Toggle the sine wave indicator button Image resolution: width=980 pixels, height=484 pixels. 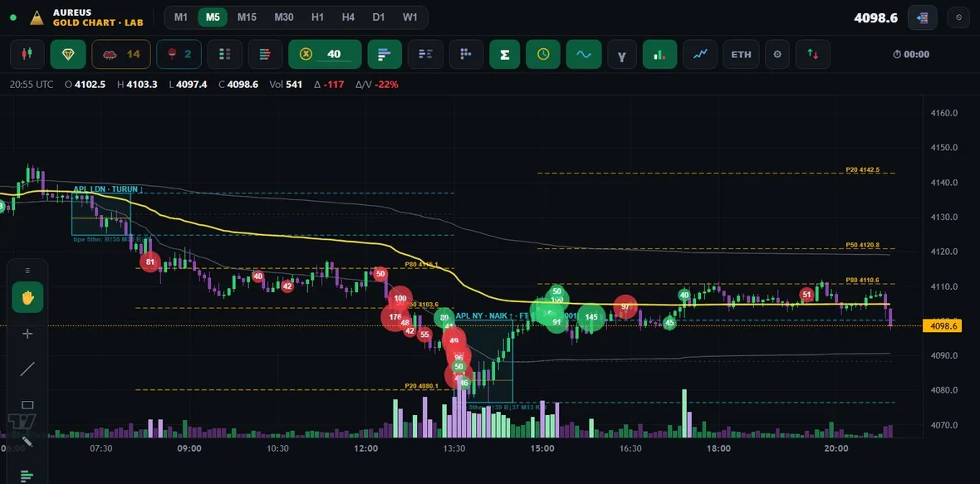tap(584, 54)
